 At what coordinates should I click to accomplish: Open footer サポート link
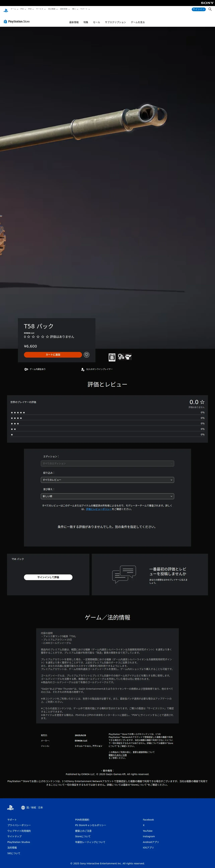12,820
